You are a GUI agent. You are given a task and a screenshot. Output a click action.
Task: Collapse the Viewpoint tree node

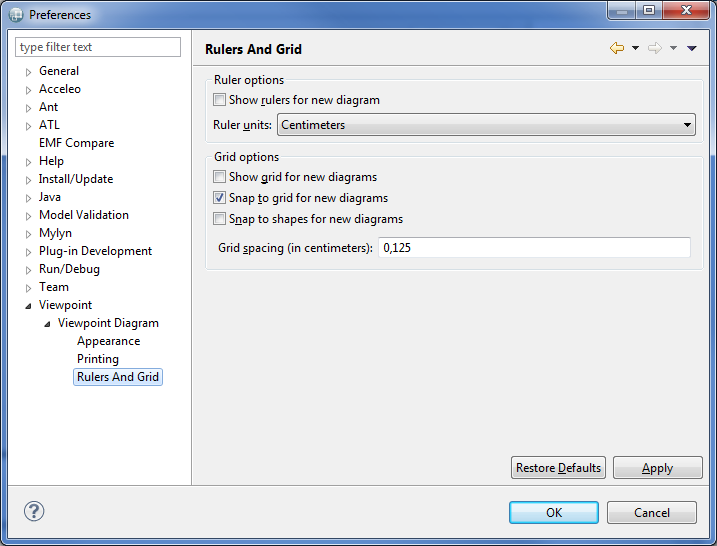29,306
